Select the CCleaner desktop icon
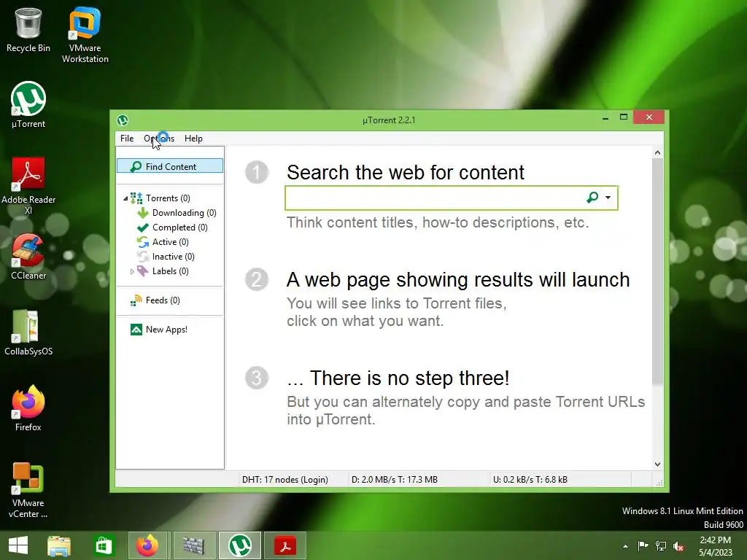The height and width of the screenshot is (560, 747). coord(28,256)
